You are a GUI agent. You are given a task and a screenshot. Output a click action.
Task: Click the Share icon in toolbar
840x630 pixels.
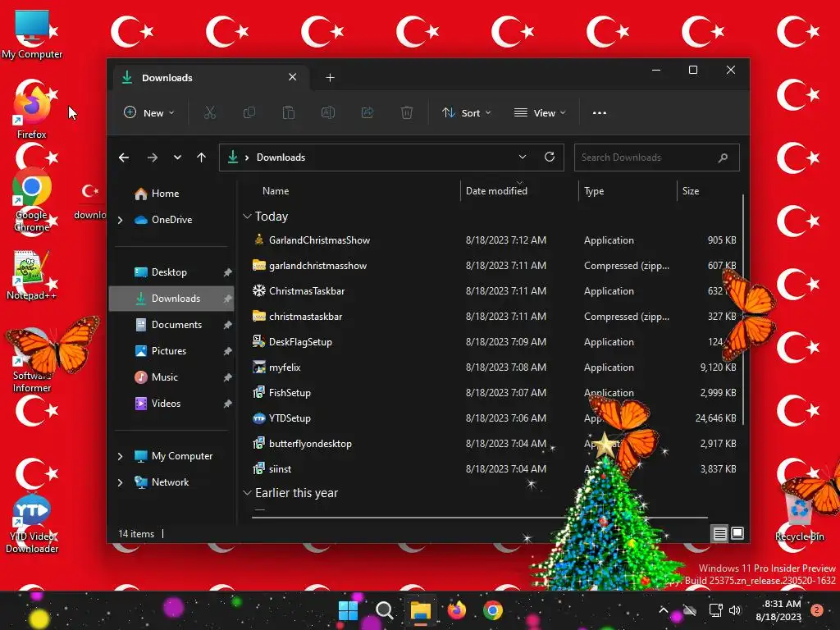click(x=367, y=113)
